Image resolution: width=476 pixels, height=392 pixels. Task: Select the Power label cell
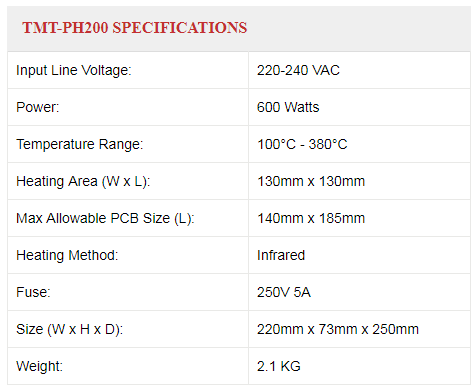[x=128, y=107]
